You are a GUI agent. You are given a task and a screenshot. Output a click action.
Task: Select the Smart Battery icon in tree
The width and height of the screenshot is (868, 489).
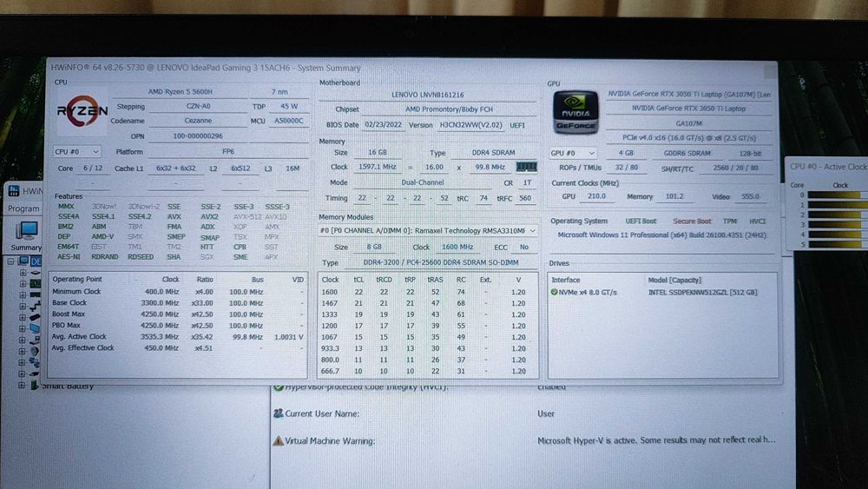[35, 385]
